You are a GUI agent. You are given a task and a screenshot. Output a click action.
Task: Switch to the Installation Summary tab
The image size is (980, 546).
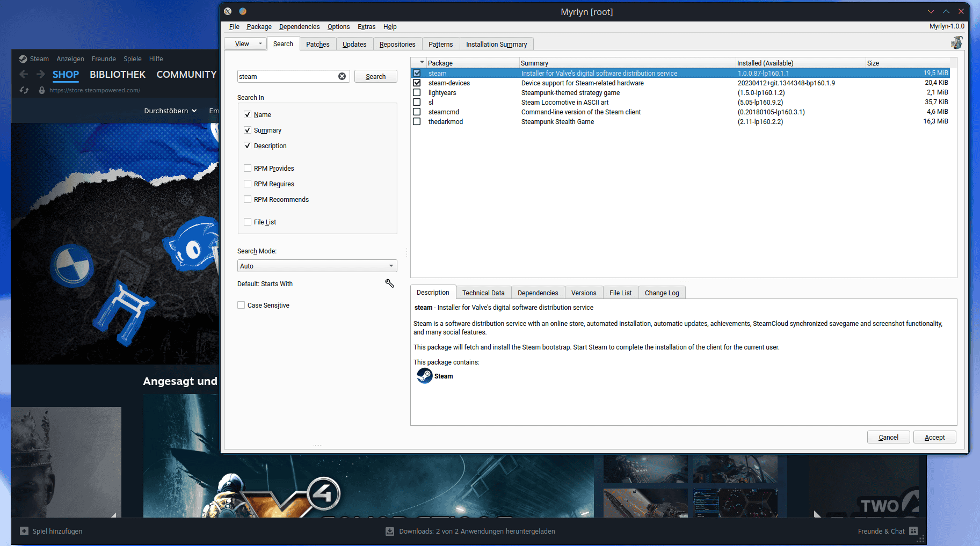click(496, 44)
